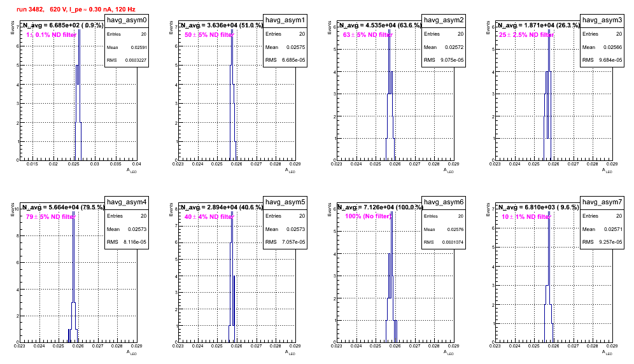Click the 63± 5% ND filter label

coord(367,35)
